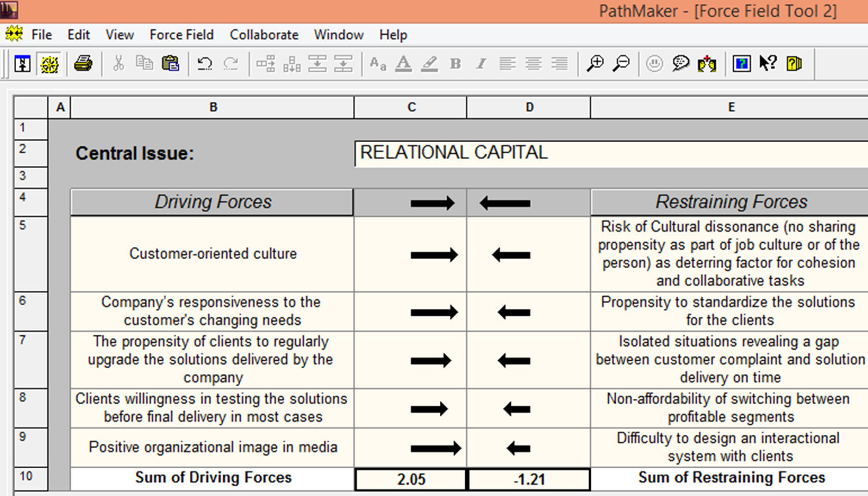
Task: Click the Window menu
Action: point(339,35)
